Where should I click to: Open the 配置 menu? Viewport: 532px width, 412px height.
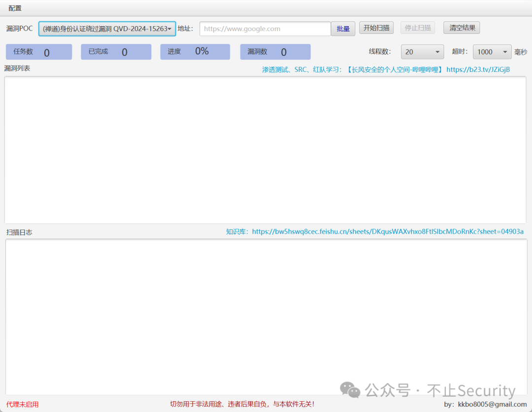click(14, 8)
